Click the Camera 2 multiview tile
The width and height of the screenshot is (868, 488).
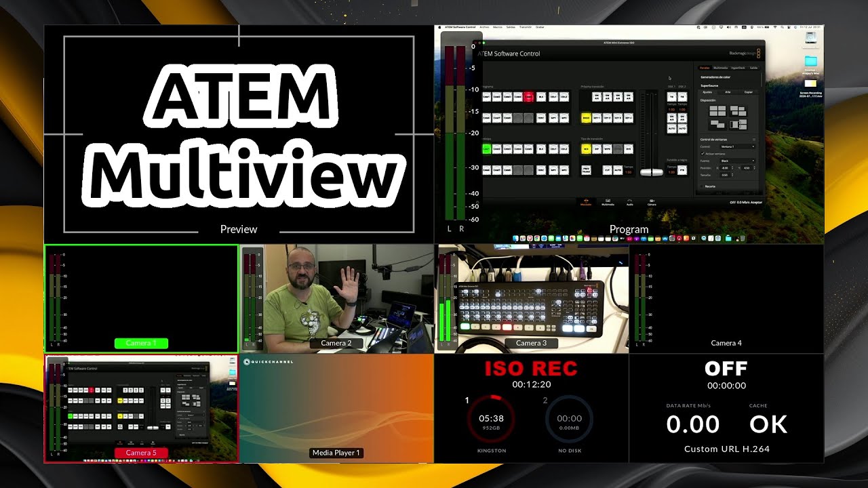336,299
